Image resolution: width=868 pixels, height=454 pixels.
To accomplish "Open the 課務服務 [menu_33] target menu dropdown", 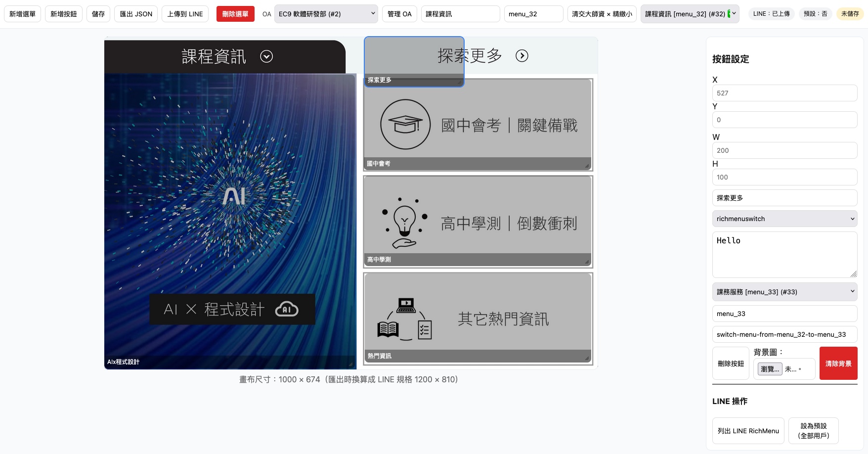I will 784,292.
